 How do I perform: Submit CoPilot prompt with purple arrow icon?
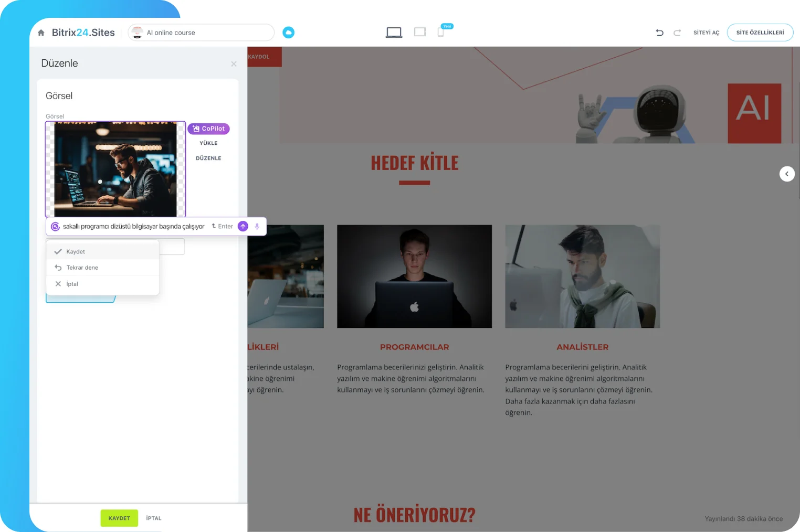[243, 226]
